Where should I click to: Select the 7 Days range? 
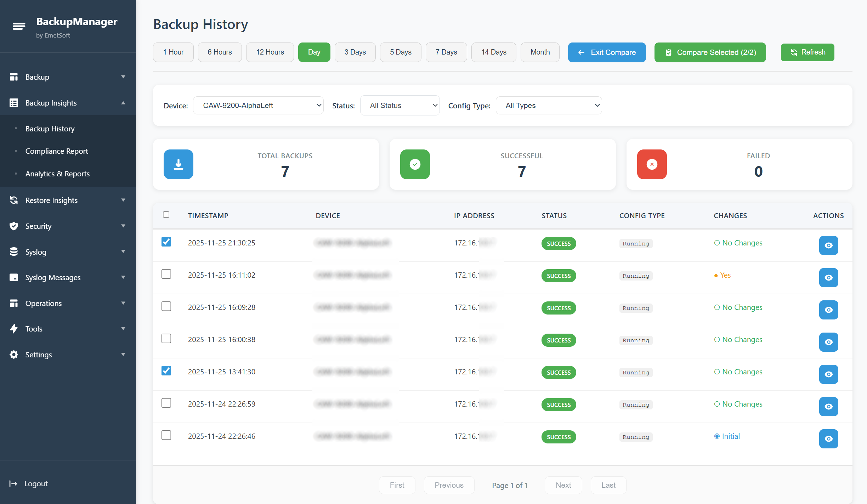(x=446, y=52)
